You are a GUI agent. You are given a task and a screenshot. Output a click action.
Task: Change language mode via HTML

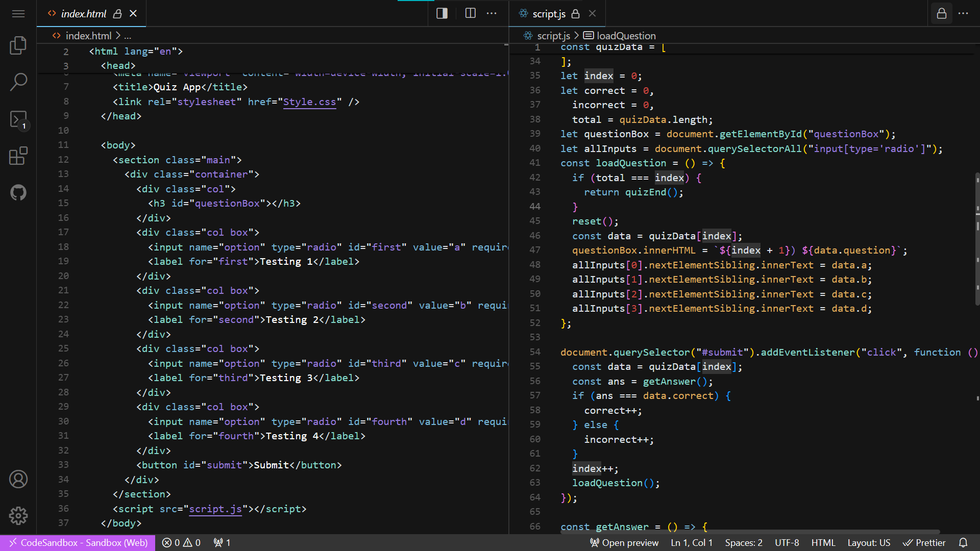823,543
